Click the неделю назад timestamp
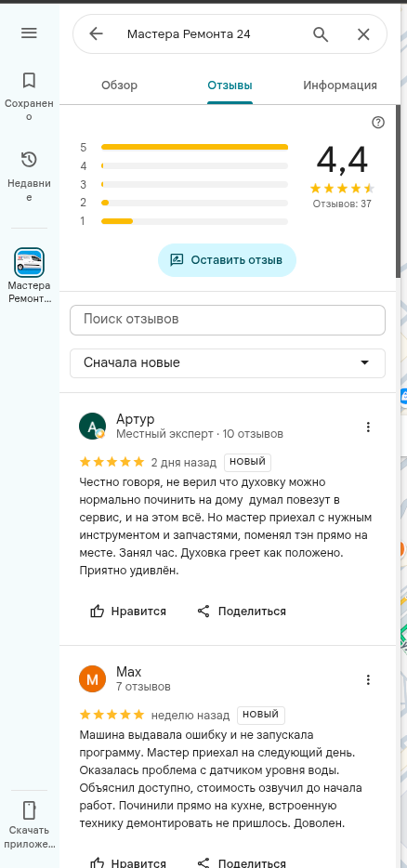 coord(190,716)
